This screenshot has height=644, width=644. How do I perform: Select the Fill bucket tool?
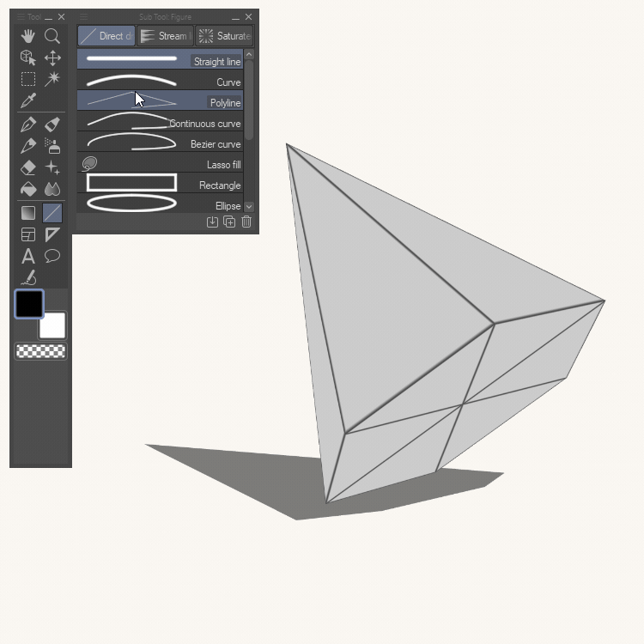tap(28, 189)
